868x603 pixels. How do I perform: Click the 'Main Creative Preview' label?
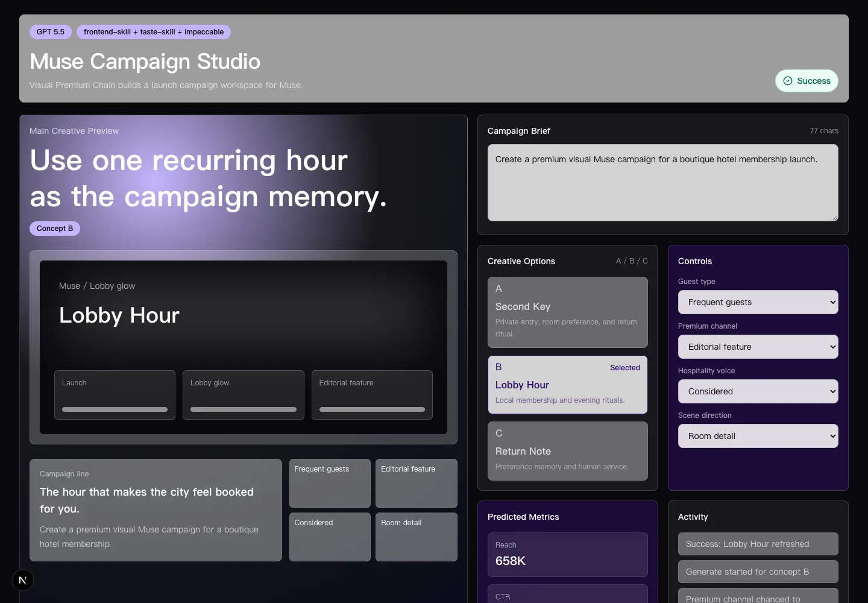(x=74, y=131)
